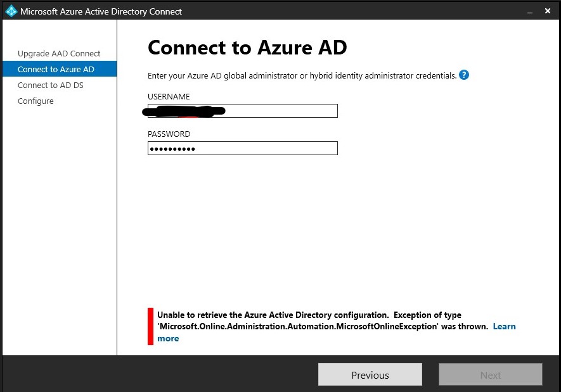
Task: Open Connect to AD DS step
Action: pos(51,85)
